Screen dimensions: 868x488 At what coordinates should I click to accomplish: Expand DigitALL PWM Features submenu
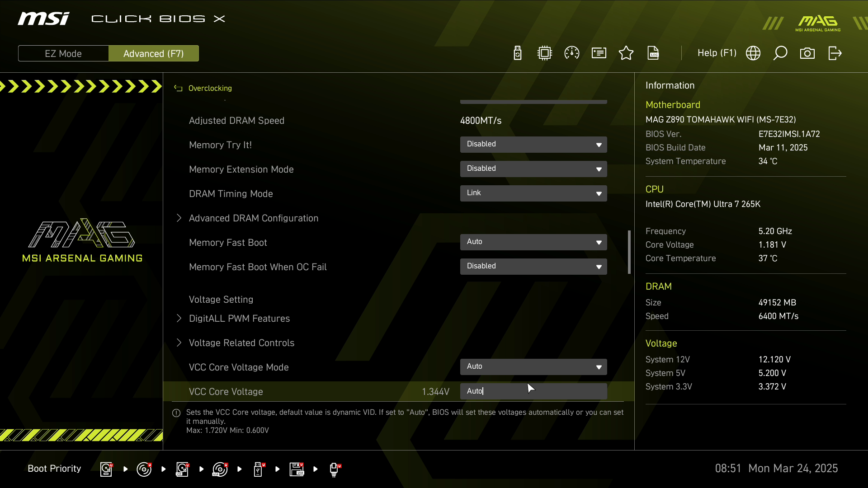tap(239, 319)
